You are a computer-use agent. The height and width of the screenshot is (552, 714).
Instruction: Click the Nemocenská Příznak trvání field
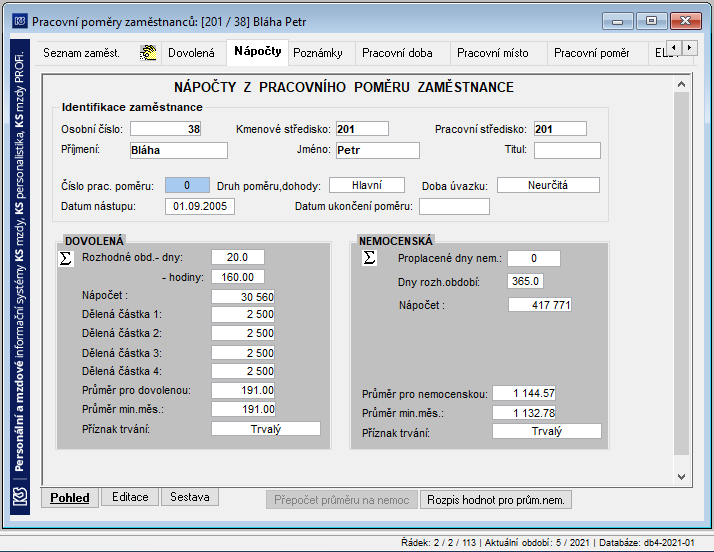click(x=546, y=431)
